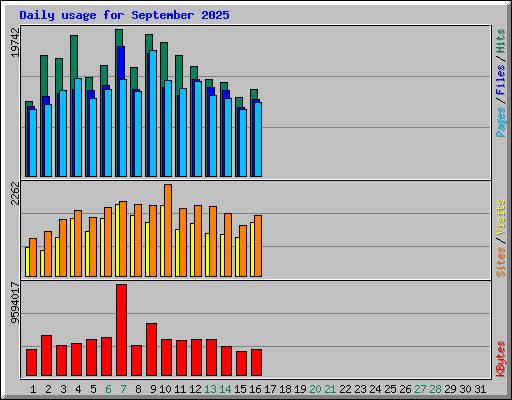Image resolution: width=512 pixels, height=400 pixels.
Task: Click the 2262 y-axis value
Action: pos(15,193)
